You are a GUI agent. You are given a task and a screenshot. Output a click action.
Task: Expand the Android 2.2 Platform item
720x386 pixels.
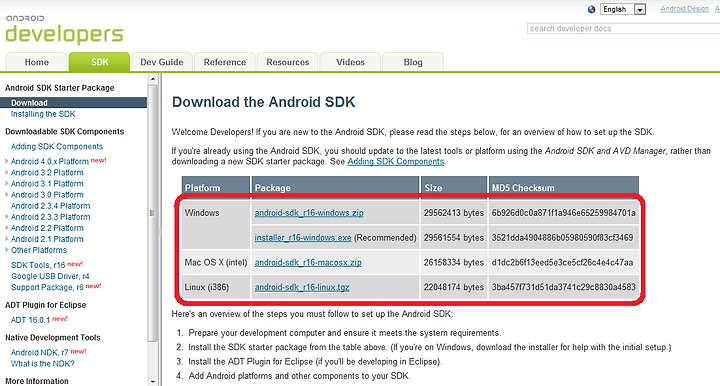click(x=6, y=228)
